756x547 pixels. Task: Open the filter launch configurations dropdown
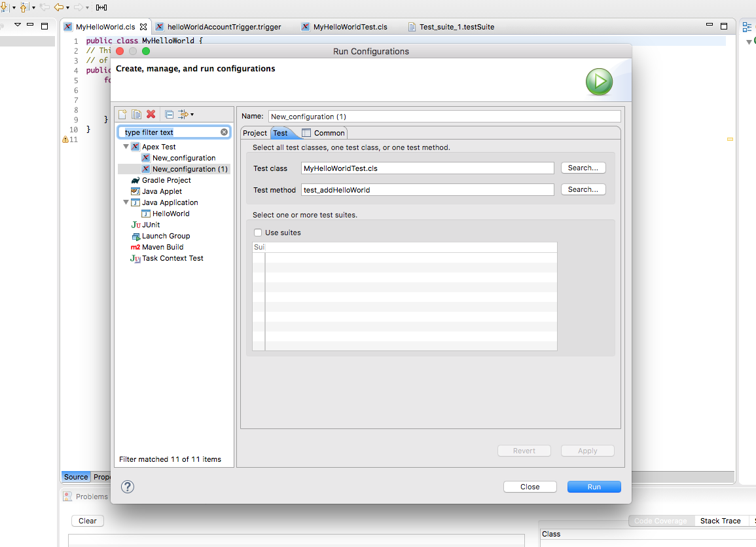click(186, 114)
